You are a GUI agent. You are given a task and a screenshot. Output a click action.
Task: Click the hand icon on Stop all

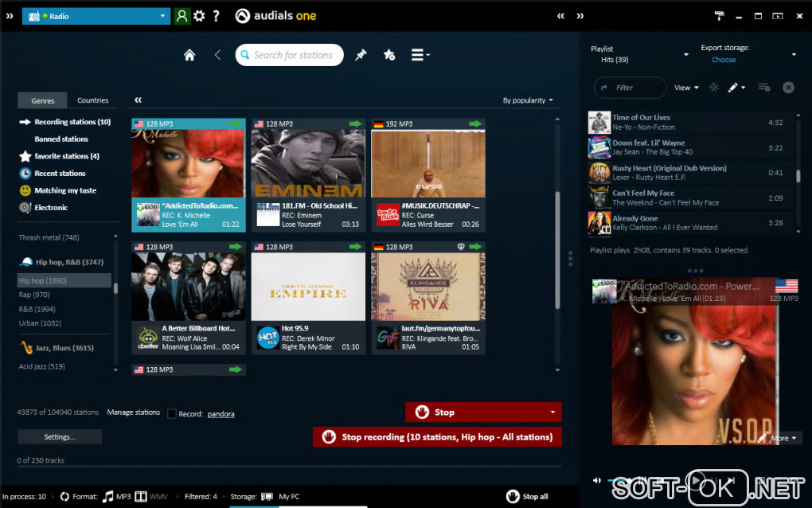pos(513,496)
